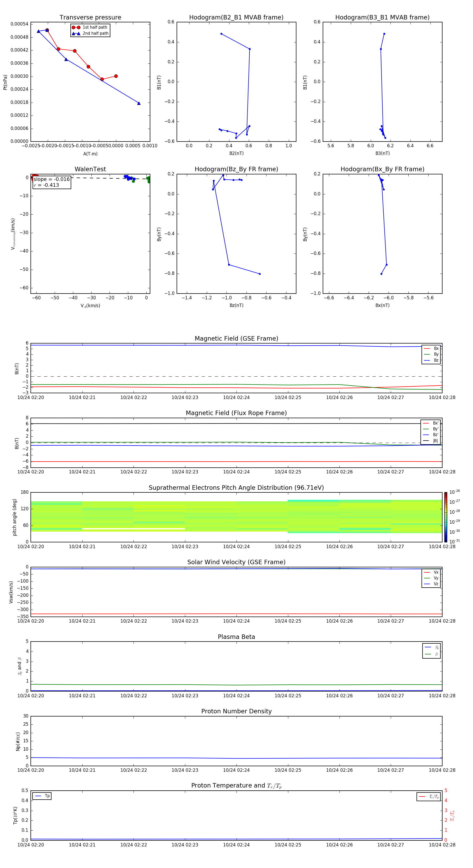Click the Pt(nPa) axis label
Image resolution: width=473 pixels, height=868 pixels.
(x=5, y=82)
